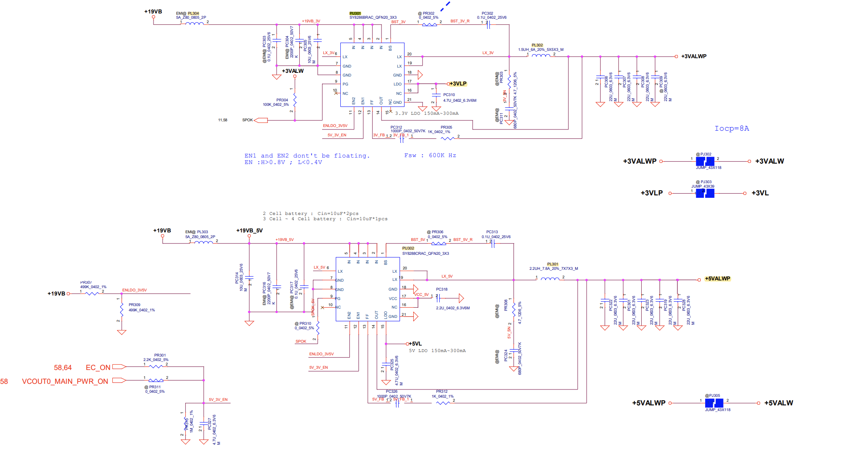Click the PU301 SY8286BRAC chip body
Viewport: 868px width, 453px height.
pyautogui.click(x=372, y=74)
